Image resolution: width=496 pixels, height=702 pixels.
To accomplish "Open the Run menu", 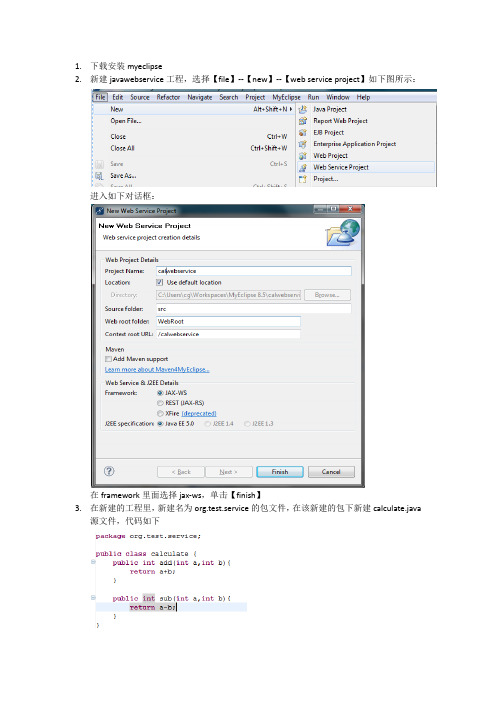I will pyautogui.click(x=313, y=97).
